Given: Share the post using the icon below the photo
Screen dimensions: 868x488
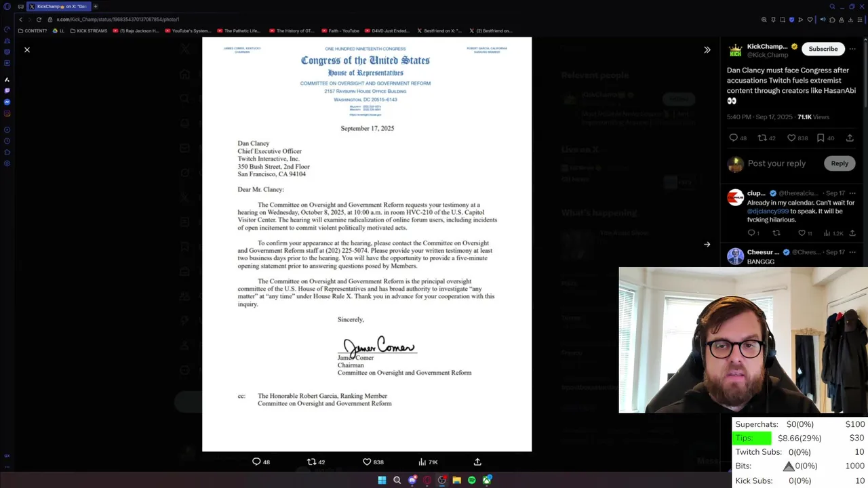Looking at the screenshot, I should click(477, 462).
